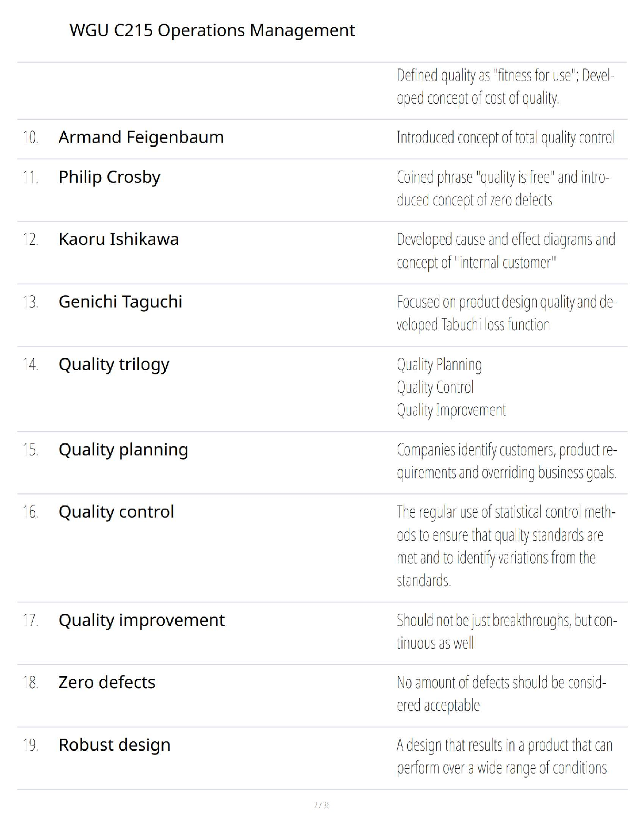Click the WGU C215 Operations Management title
Screen dimensions: 644x834
click(212, 31)
